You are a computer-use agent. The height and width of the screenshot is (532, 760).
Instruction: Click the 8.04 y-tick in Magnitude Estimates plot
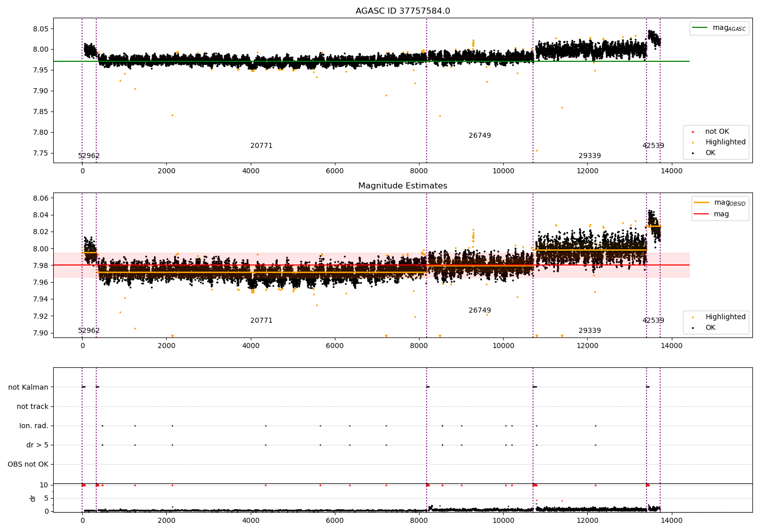(x=42, y=215)
